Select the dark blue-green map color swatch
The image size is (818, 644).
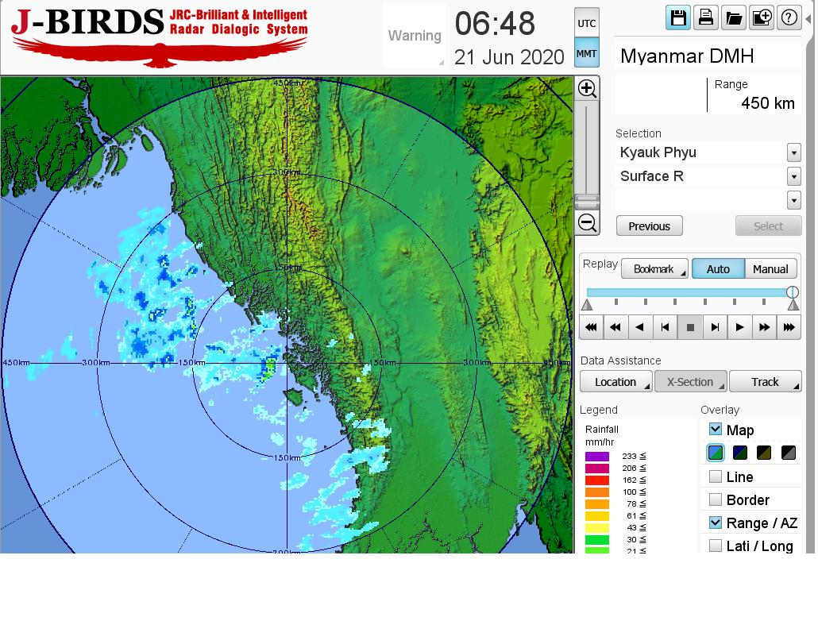pyautogui.click(x=740, y=453)
